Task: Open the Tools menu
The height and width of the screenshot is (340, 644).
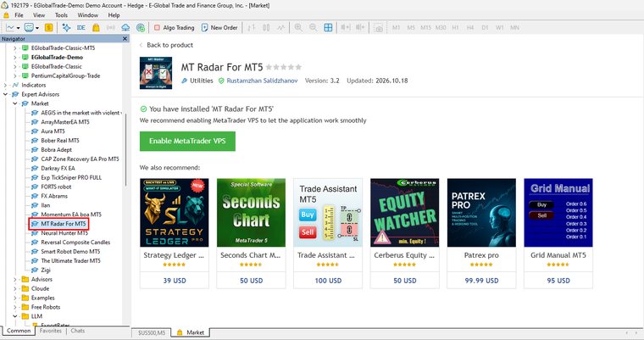Action: (x=61, y=15)
